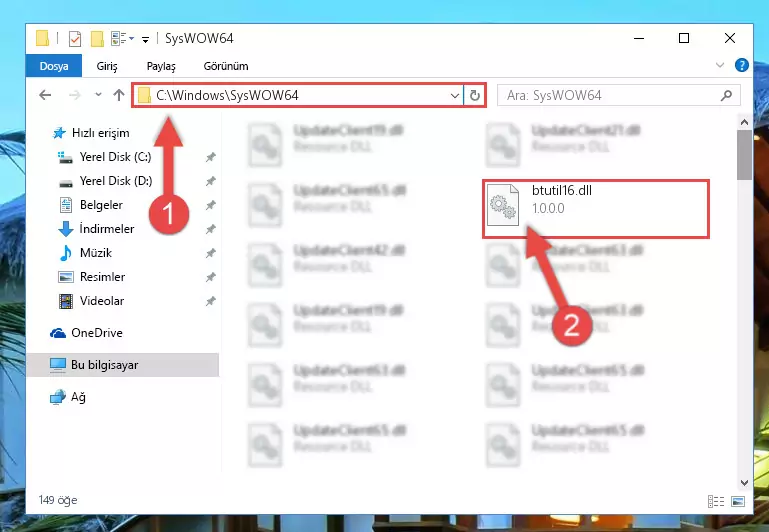The width and height of the screenshot is (769, 532).
Task: Expand the address bar history dropdown
Action: 455,96
